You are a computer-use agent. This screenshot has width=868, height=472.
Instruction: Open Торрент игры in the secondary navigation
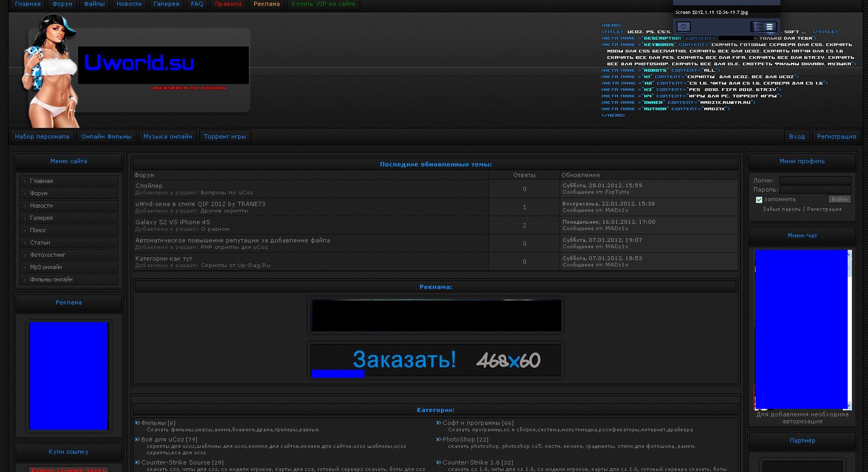(225, 136)
